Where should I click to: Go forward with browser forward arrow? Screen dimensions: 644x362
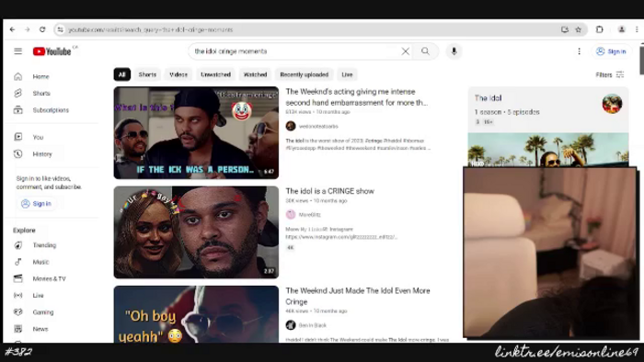coord(27,29)
